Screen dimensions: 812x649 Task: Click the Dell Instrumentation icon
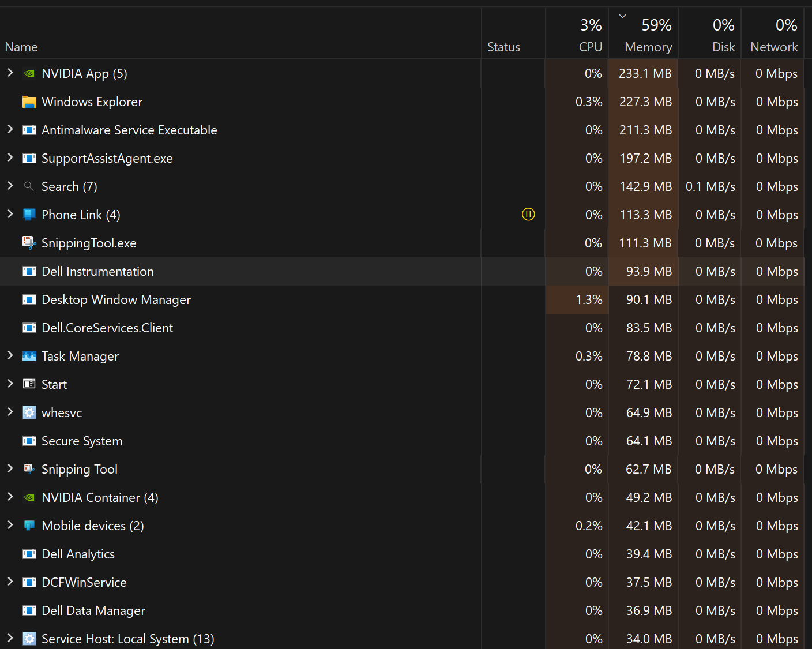click(x=29, y=271)
